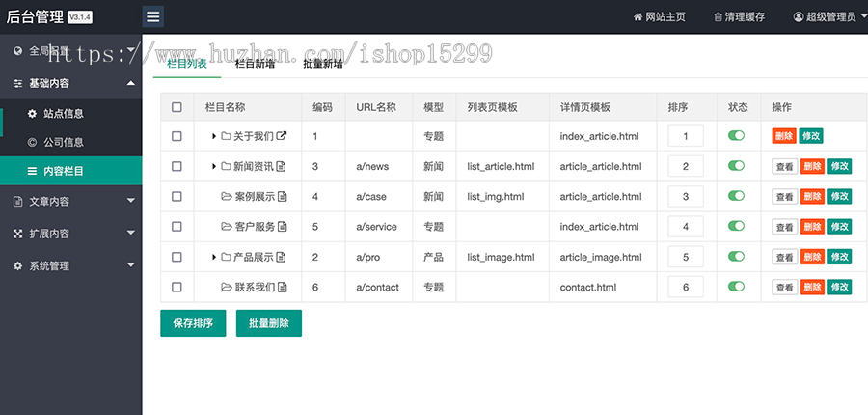This screenshot has width=868, height=415.
Task: Click sort order field of 关于我们 row
Action: click(686, 136)
